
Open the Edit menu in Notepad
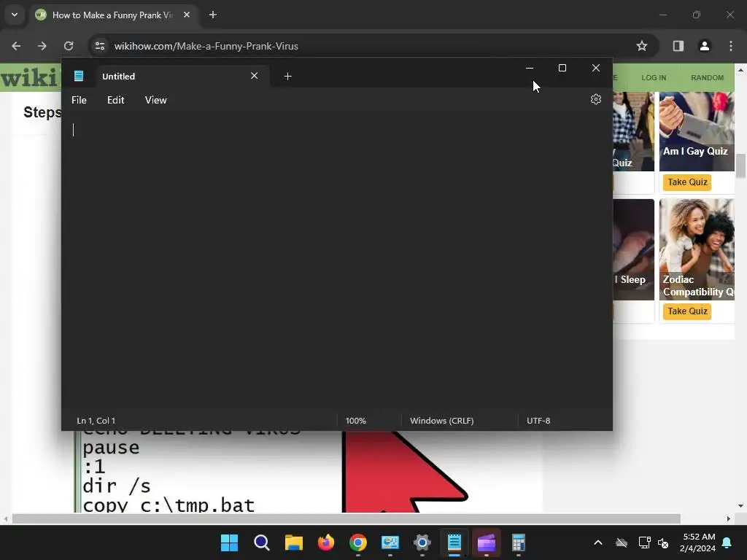[x=116, y=100]
